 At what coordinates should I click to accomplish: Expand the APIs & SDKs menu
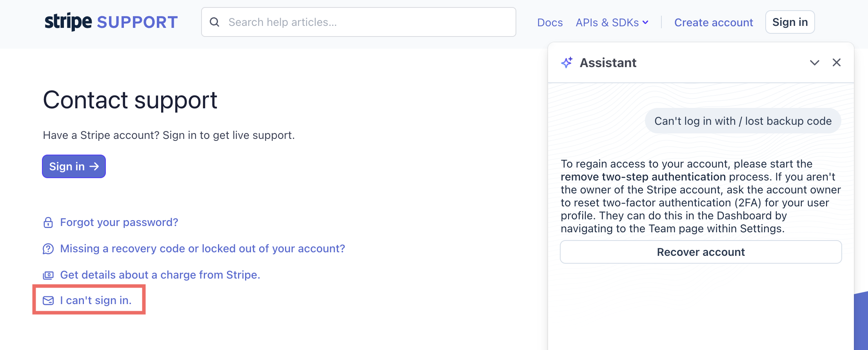[612, 22]
